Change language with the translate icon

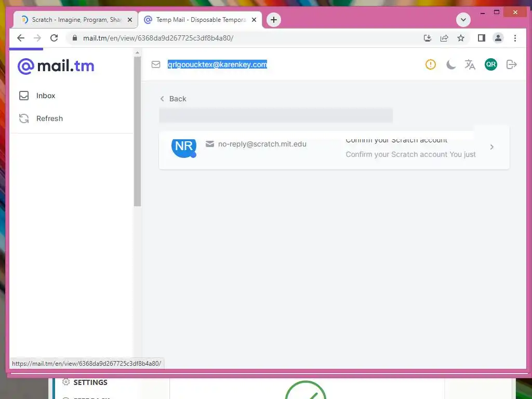(470, 64)
